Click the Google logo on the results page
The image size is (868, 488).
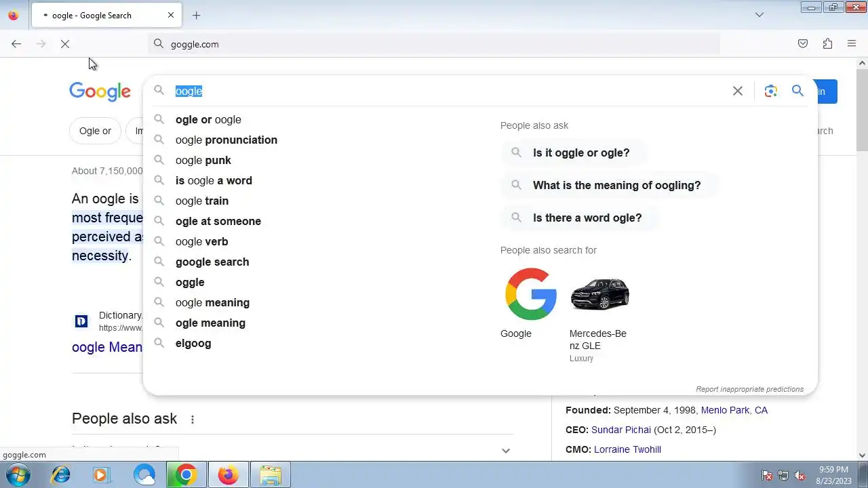100,91
